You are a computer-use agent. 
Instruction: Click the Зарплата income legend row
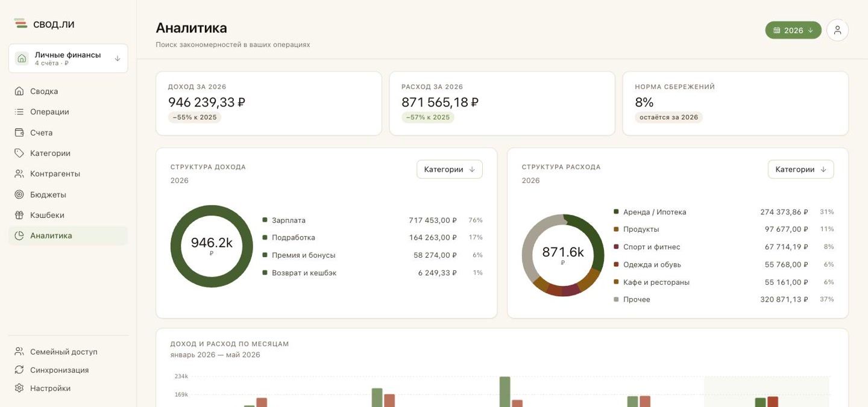point(373,220)
